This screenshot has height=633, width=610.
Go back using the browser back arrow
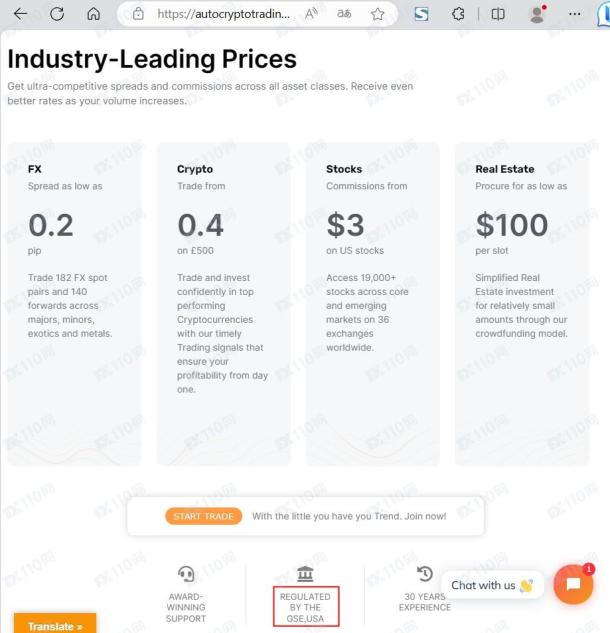tap(20, 14)
